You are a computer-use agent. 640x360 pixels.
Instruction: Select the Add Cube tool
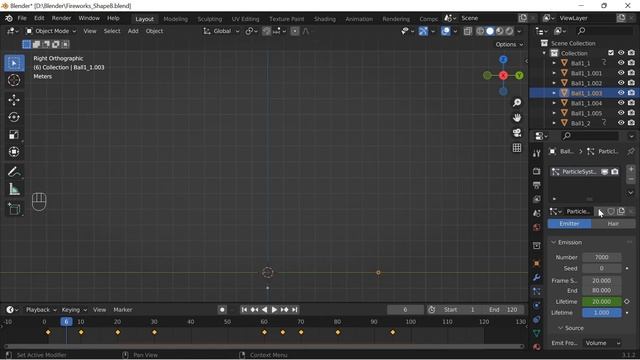click(x=14, y=209)
